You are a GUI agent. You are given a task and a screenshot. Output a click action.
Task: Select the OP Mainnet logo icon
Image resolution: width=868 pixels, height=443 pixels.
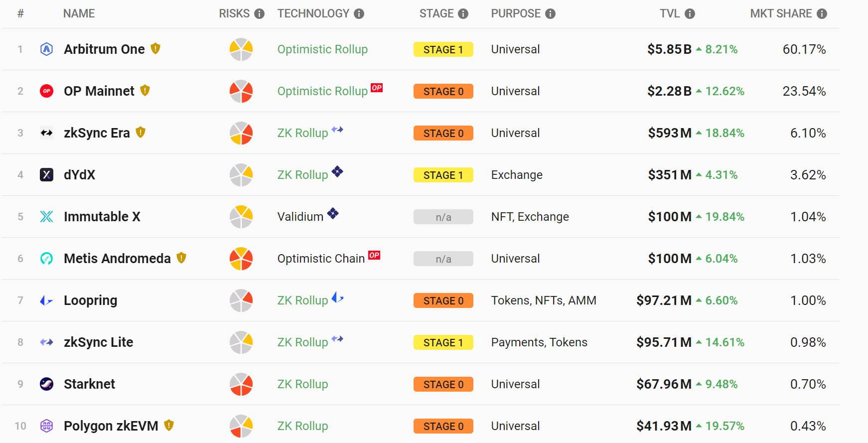click(47, 91)
